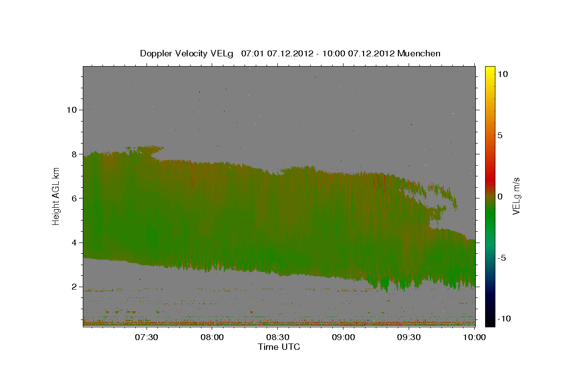This screenshot has height=392, width=588.
Task: Click the colorbar value label 0
Action: [500, 196]
